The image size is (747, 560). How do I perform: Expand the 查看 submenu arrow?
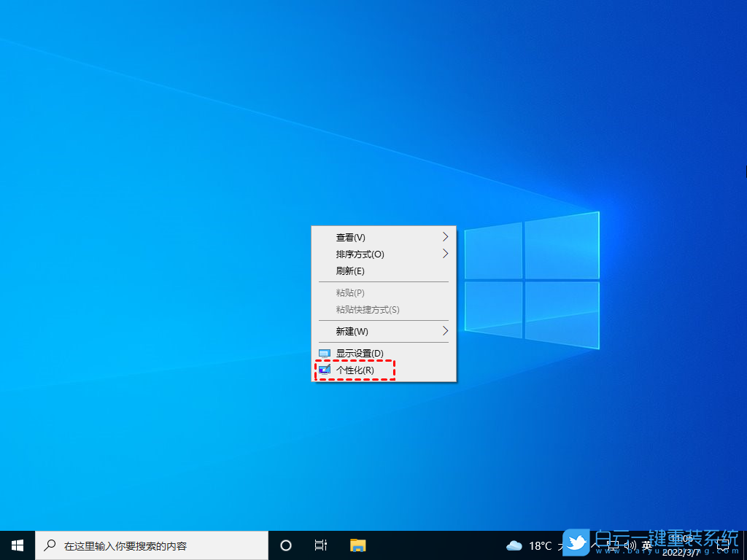[446, 236]
